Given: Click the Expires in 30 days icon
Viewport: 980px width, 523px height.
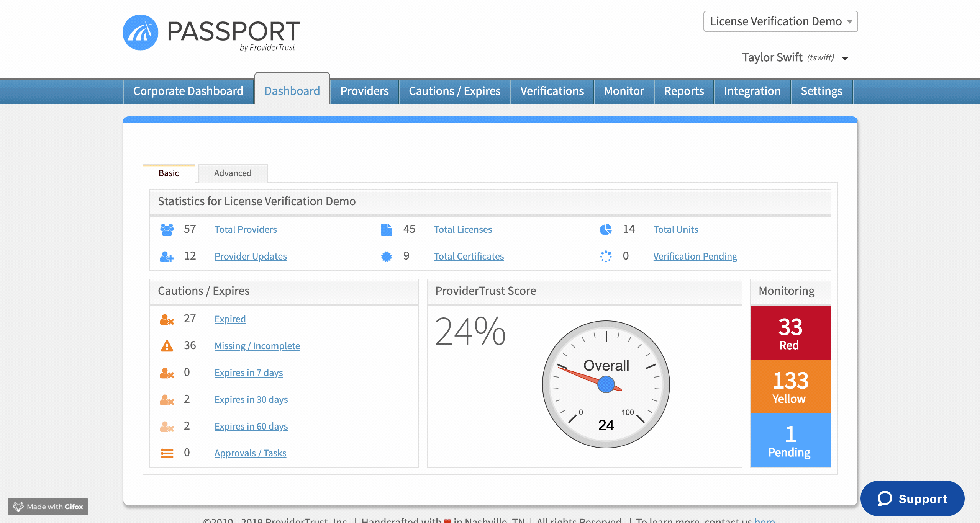Looking at the screenshot, I should click(x=167, y=399).
